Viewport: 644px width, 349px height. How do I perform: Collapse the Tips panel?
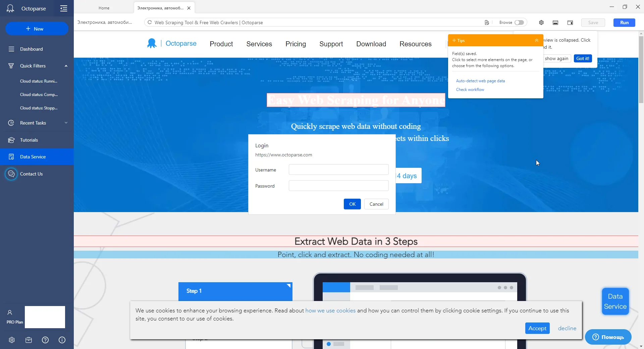pyautogui.click(x=537, y=40)
